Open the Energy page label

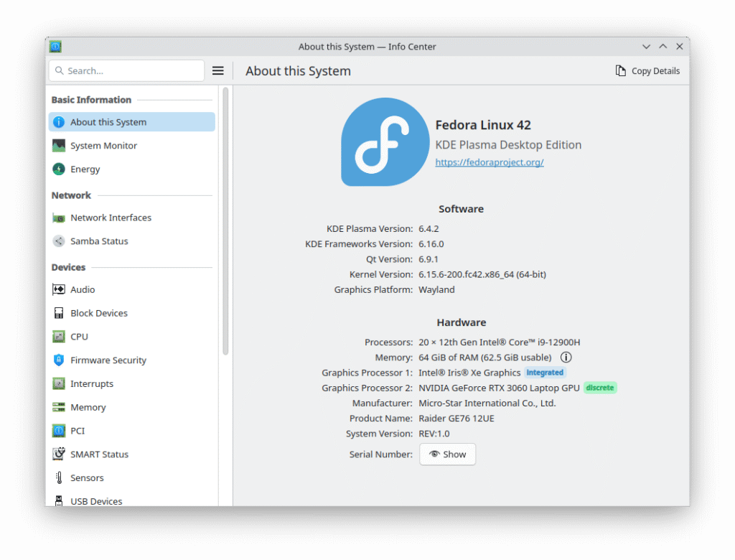pyautogui.click(x=85, y=169)
